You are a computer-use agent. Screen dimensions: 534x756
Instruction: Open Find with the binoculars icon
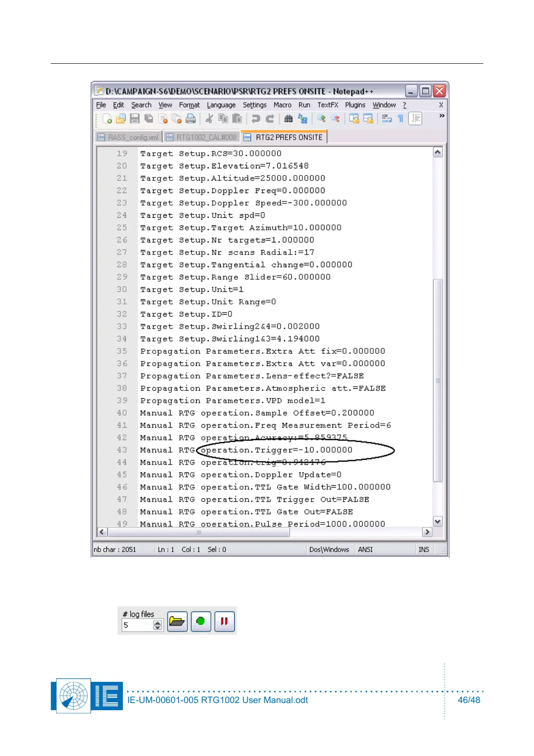(x=288, y=119)
